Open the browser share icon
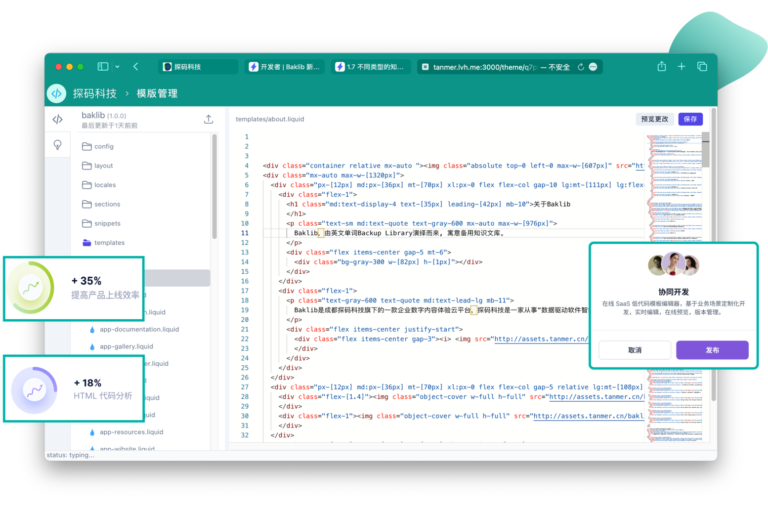Screen dimensions: 768x512 click(662, 66)
